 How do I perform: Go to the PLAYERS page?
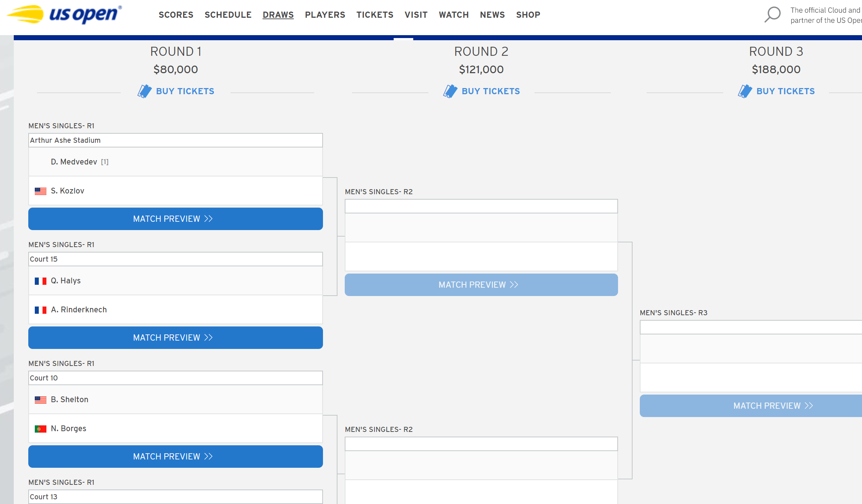[x=325, y=15]
